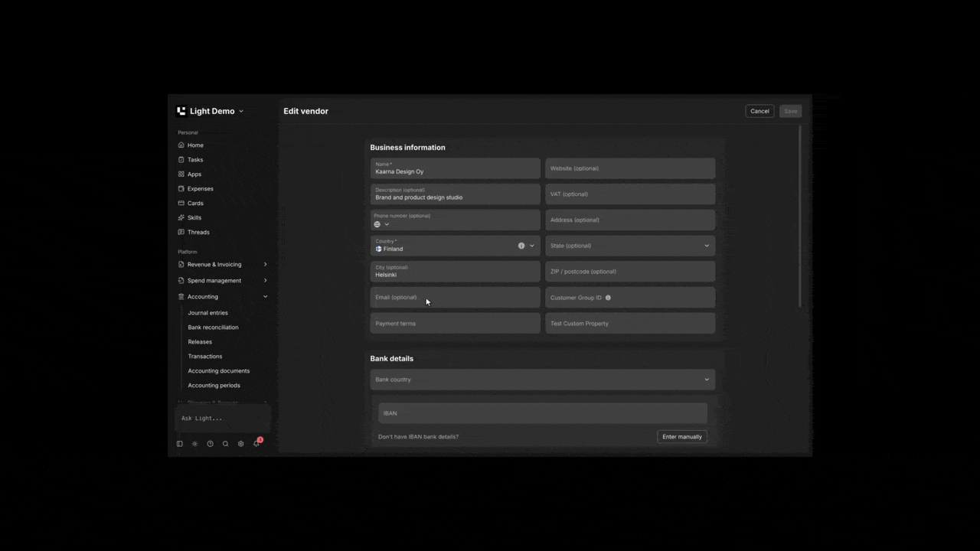
Task: Toggle the sidebar panel icon
Action: click(180, 444)
